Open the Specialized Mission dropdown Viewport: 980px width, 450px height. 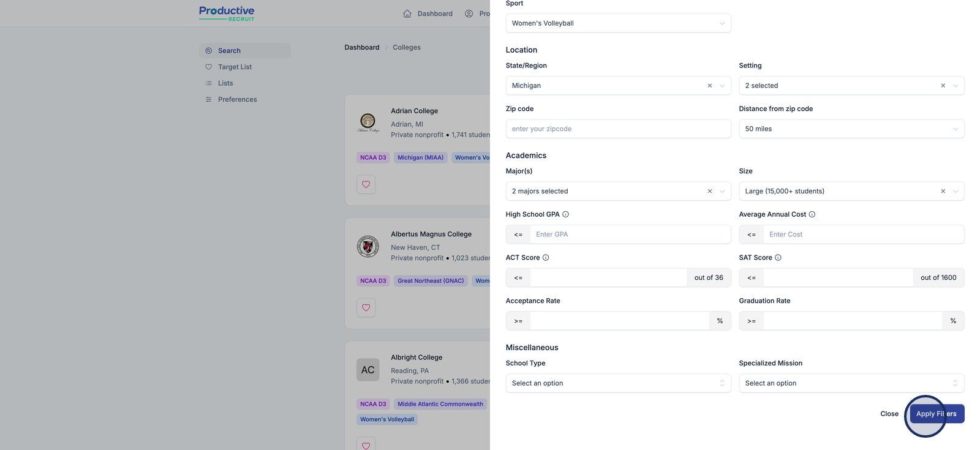click(x=851, y=383)
